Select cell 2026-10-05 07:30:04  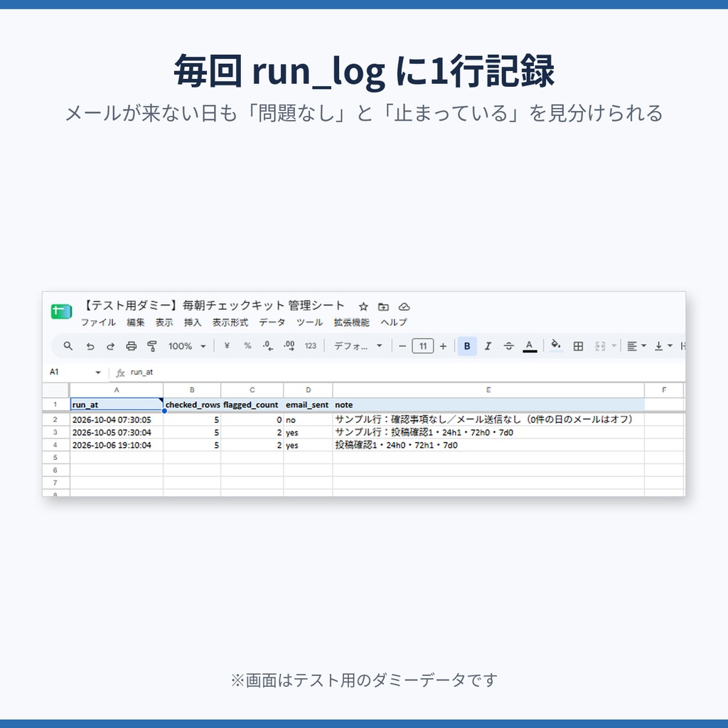[117, 432]
